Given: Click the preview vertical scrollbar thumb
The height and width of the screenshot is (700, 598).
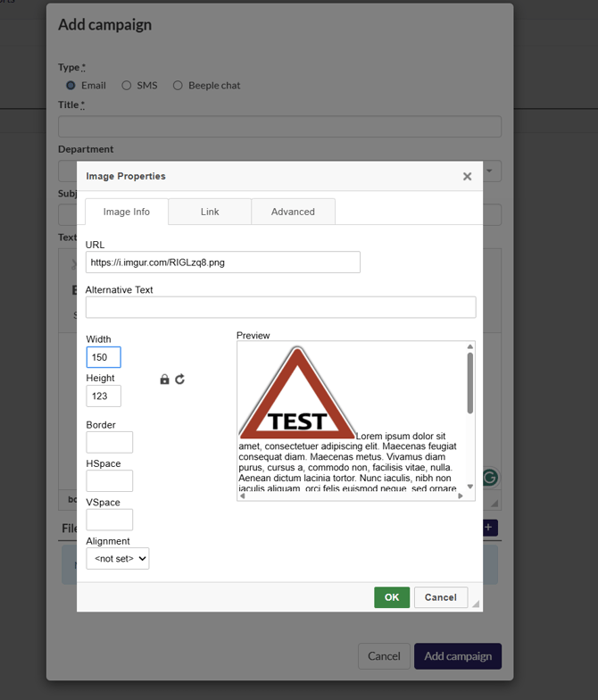Looking at the screenshot, I should [469, 383].
